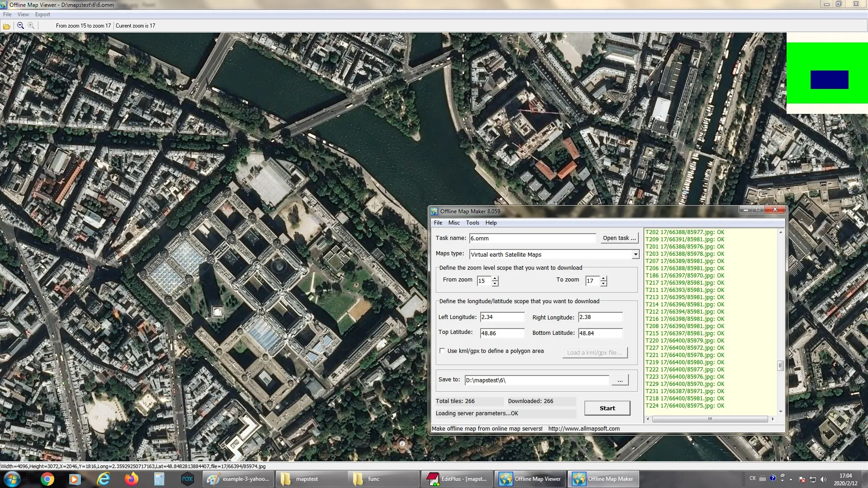Viewport: 868px width, 488px height.
Task: Launch Google Chrome from the taskbar
Action: point(47,479)
